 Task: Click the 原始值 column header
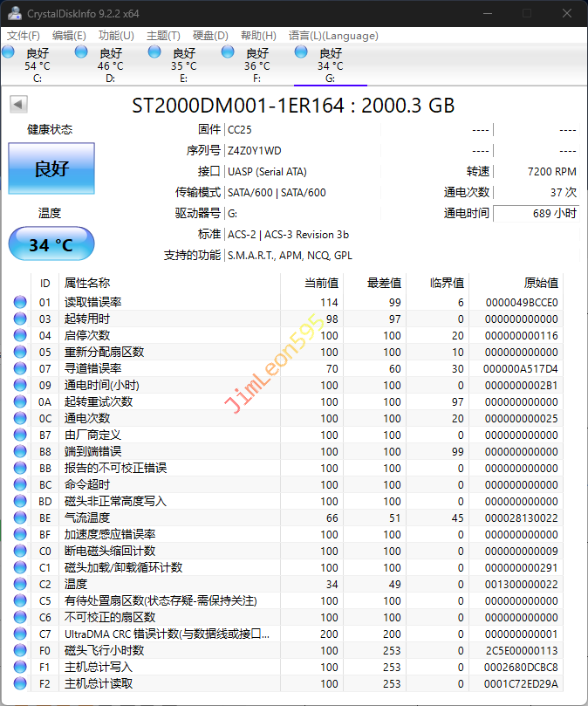[540, 283]
